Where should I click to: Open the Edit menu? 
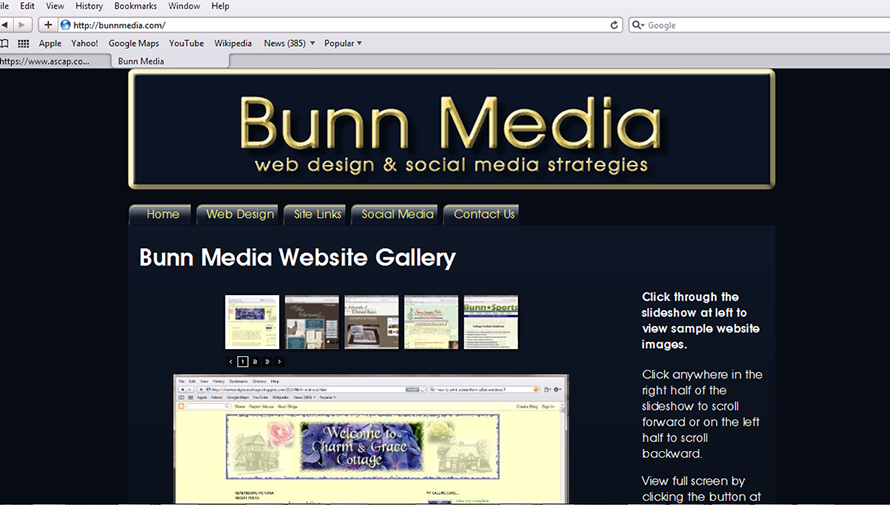[x=27, y=6]
